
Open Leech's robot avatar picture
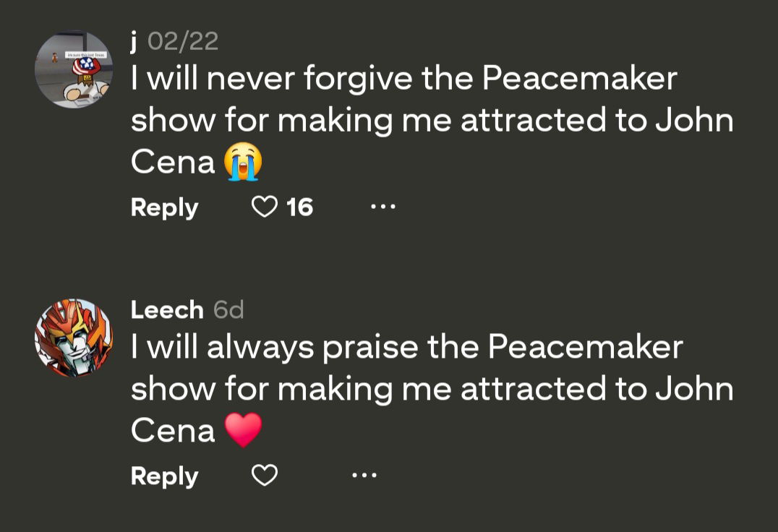point(74,338)
